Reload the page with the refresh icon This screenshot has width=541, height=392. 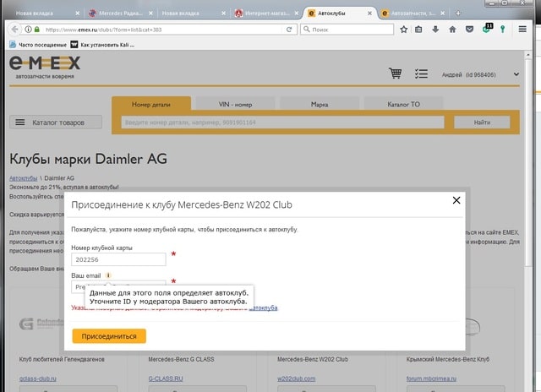(x=289, y=30)
